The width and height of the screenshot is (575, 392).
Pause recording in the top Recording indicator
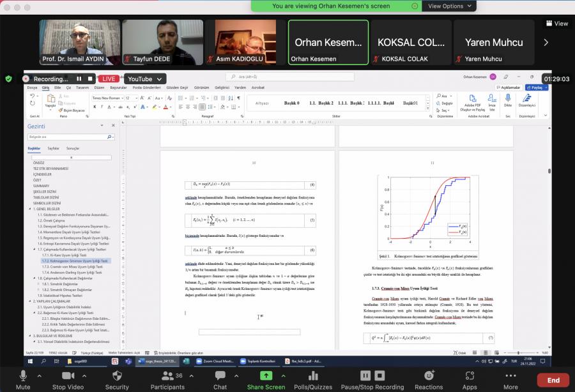coord(79,79)
